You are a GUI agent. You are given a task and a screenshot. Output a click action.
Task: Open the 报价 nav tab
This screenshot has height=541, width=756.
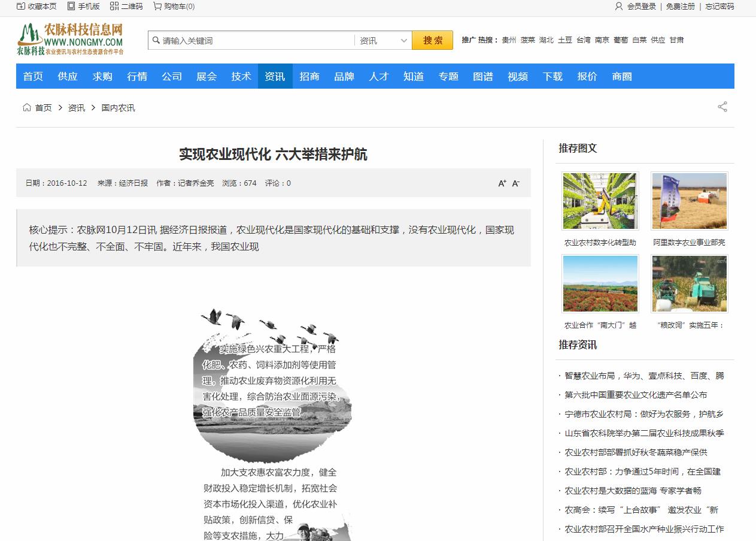[587, 76]
